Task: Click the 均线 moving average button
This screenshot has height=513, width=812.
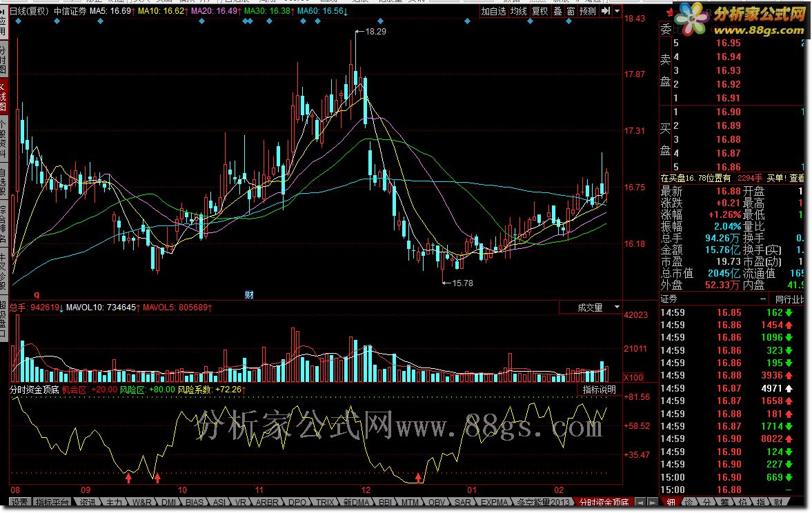Action: point(518,11)
